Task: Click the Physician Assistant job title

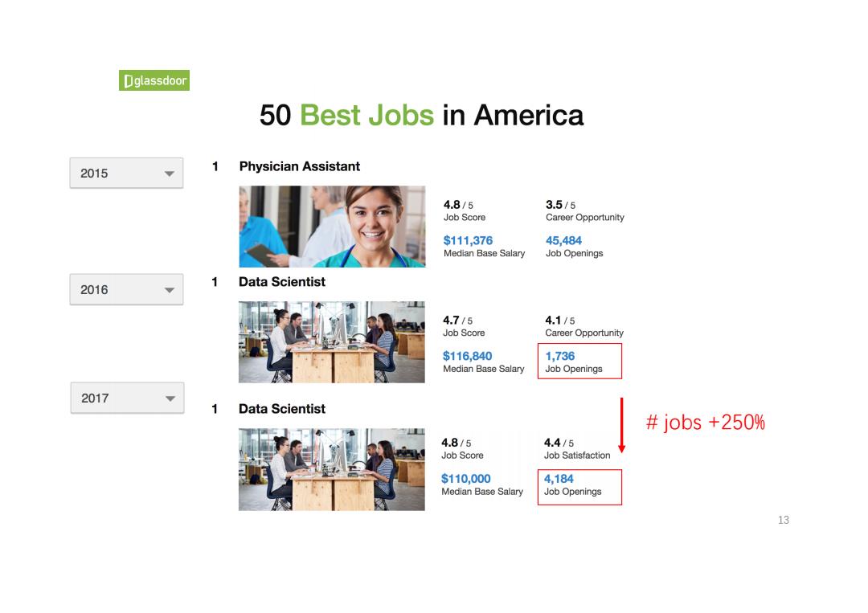Action: (300, 166)
